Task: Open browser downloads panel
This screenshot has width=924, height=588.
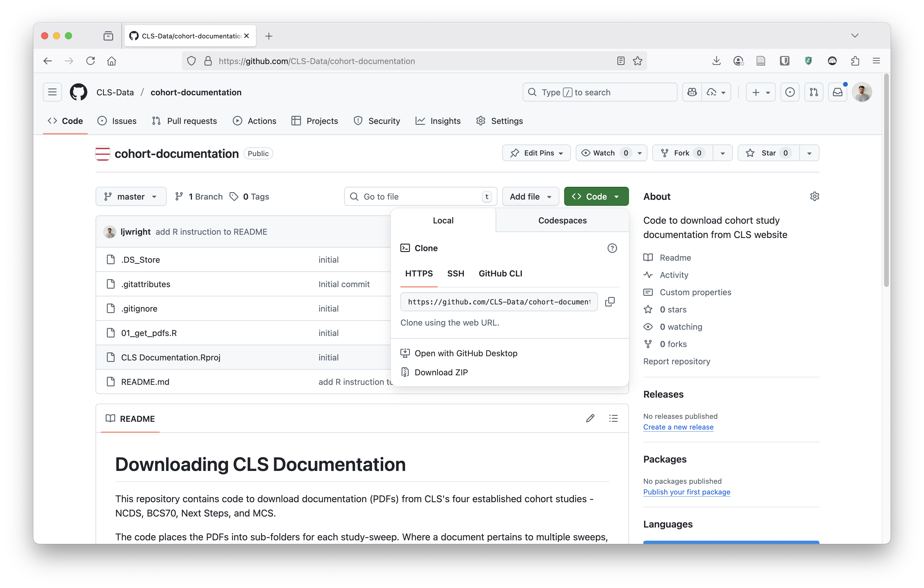Action: tap(716, 61)
